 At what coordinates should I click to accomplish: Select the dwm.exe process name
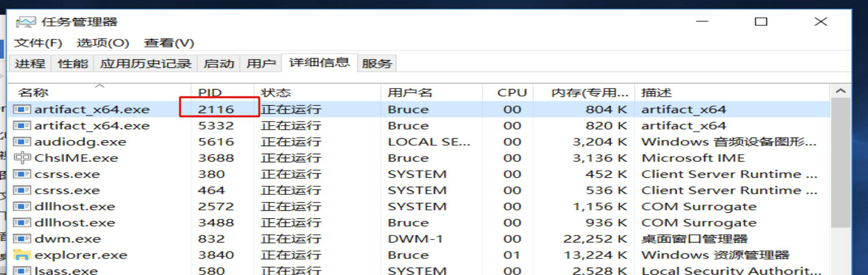(x=68, y=239)
